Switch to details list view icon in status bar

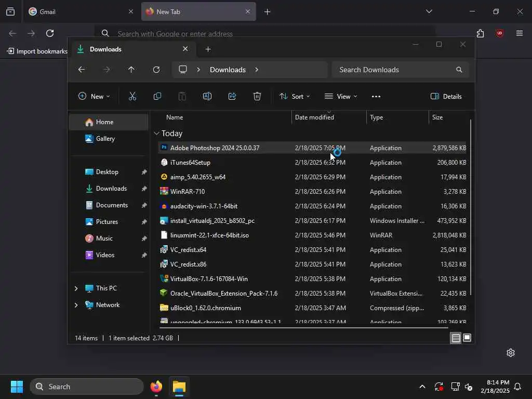[x=456, y=338]
